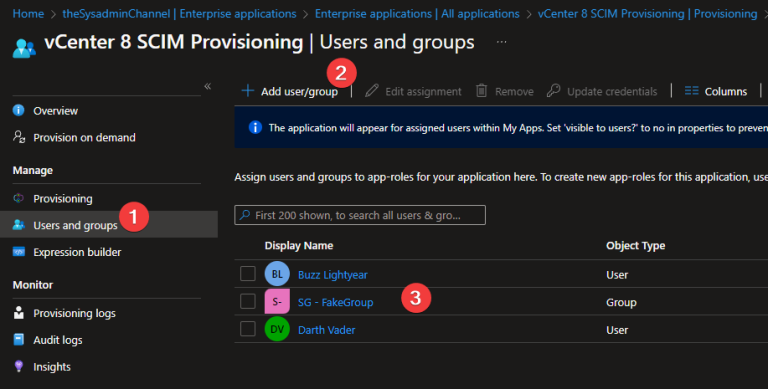The width and height of the screenshot is (768, 389).
Task: Click the Overview info icon in sidebar
Action: [19, 110]
